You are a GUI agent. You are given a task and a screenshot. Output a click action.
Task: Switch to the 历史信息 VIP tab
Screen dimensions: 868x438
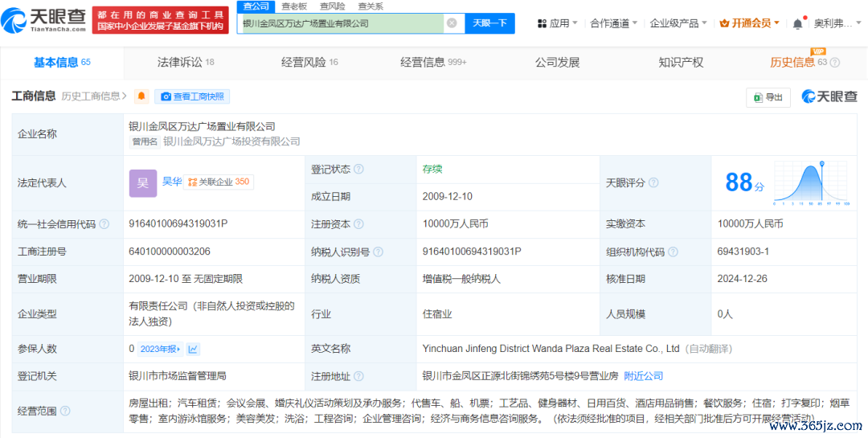click(798, 63)
